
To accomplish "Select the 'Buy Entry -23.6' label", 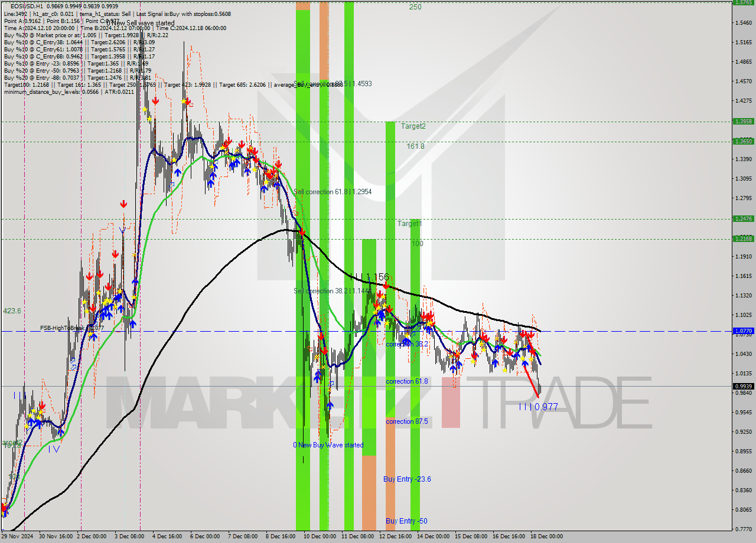I will click(x=407, y=479).
